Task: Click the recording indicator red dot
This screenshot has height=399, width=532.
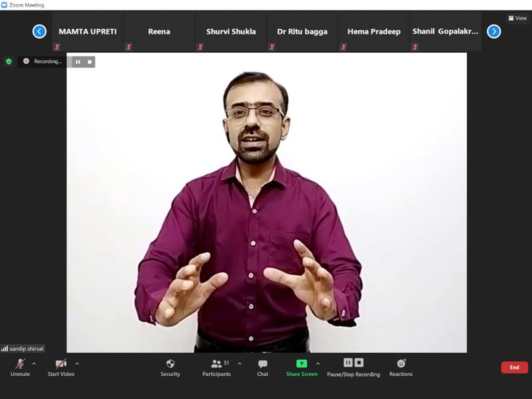Action: point(26,61)
